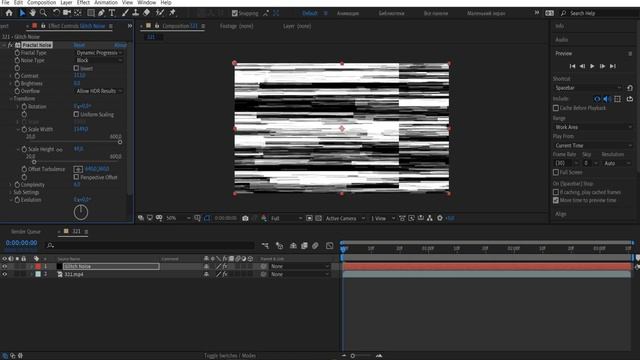Open the Fractal Type dropdown
The image size is (640, 360).
99,53
